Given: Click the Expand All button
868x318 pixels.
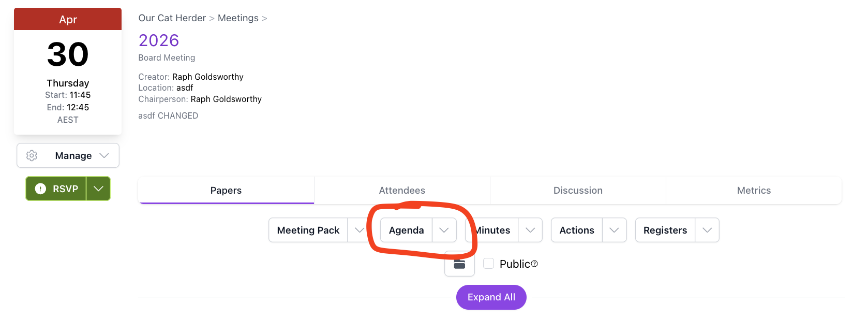Looking at the screenshot, I should tap(491, 297).
